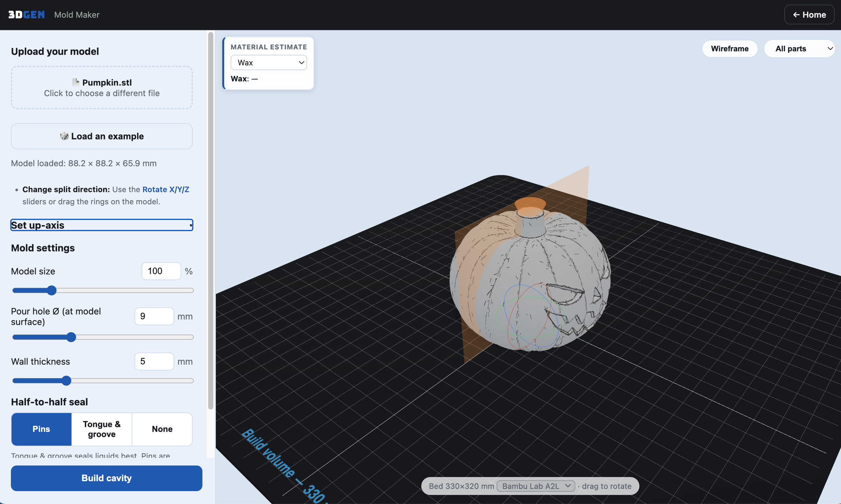Focus the Pour hole diameter field
The height and width of the screenshot is (504, 841).
tap(154, 316)
